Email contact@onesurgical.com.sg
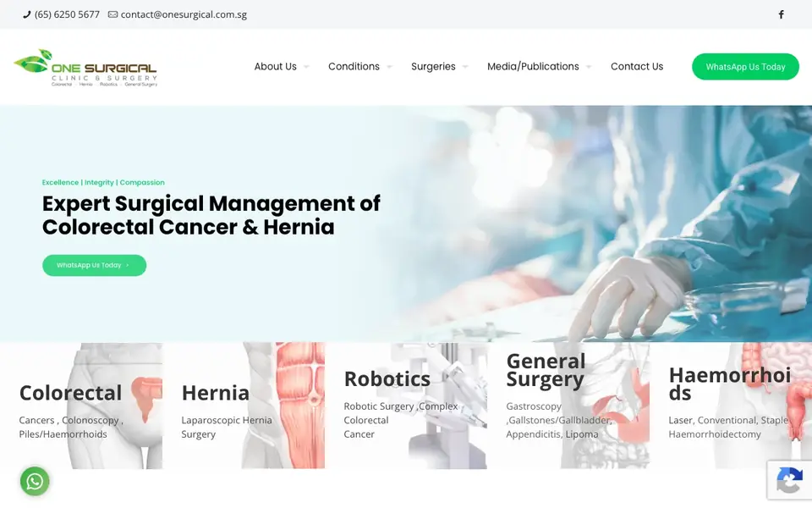The width and height of the screenshot is (812, 508). click(184, 14)
